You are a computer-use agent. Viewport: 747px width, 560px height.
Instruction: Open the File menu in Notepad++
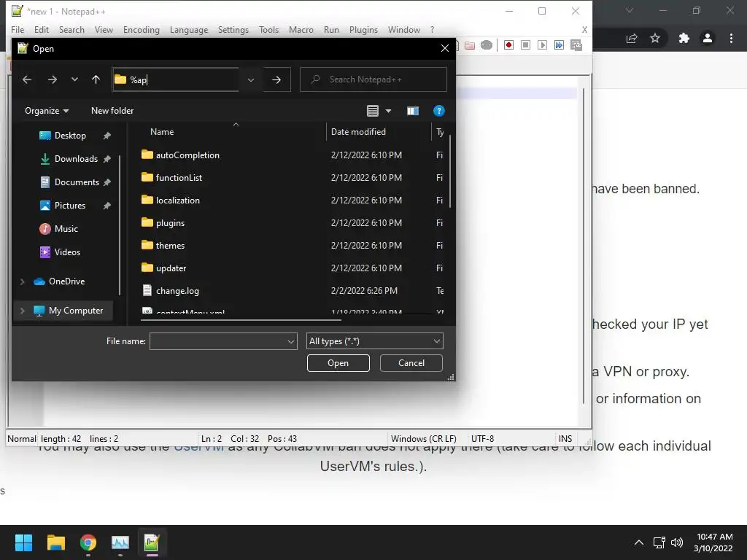18,29
